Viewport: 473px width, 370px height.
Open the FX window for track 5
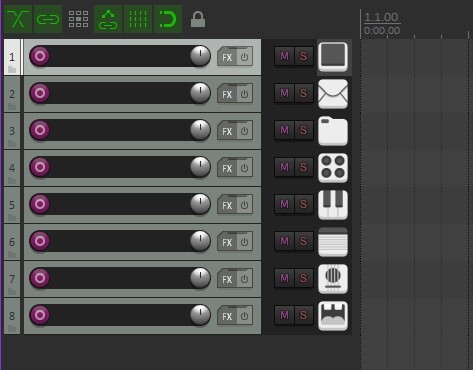tap(227, 205)
